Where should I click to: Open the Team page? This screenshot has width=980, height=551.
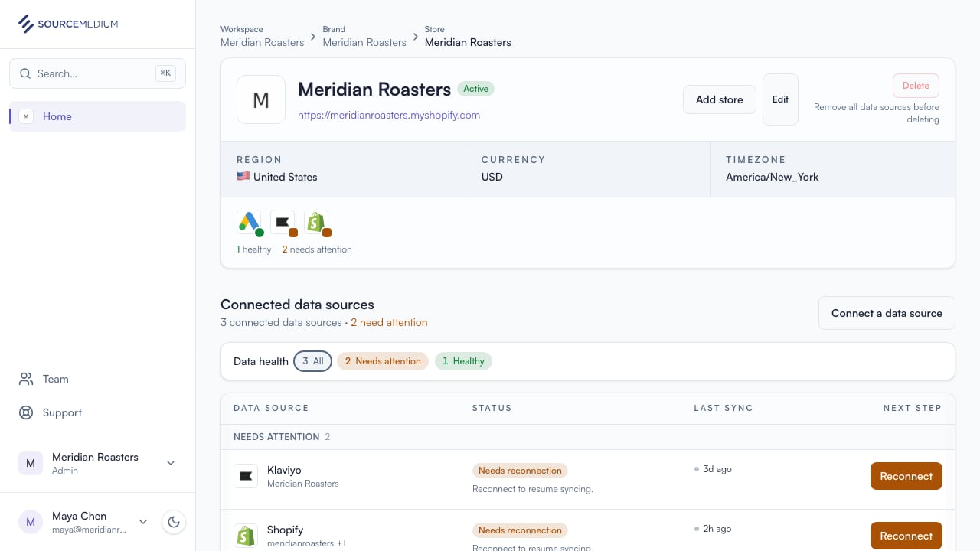point(97,379)
